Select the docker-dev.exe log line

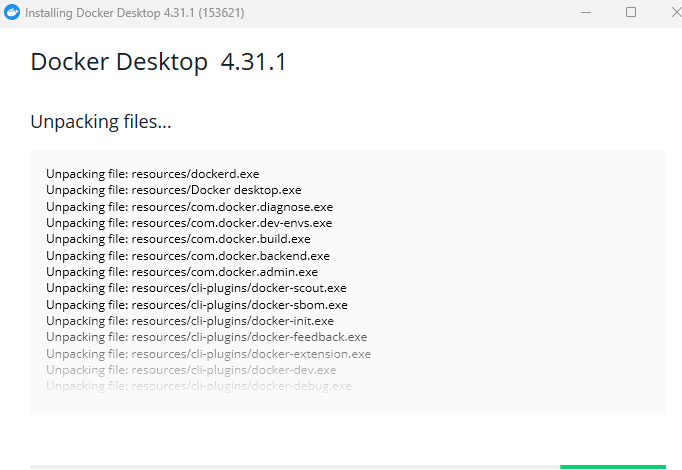[x=191, y=370]
